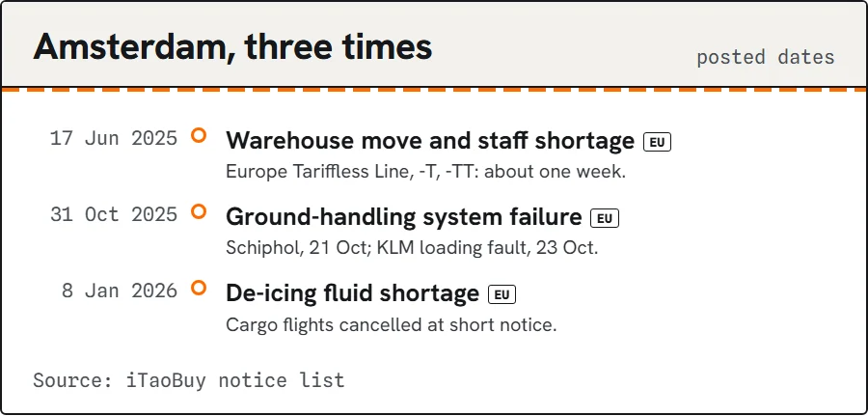Click the 17 Jun 2025 date label
The height and width of the screenshot is (416, 868).
(114, 138)
